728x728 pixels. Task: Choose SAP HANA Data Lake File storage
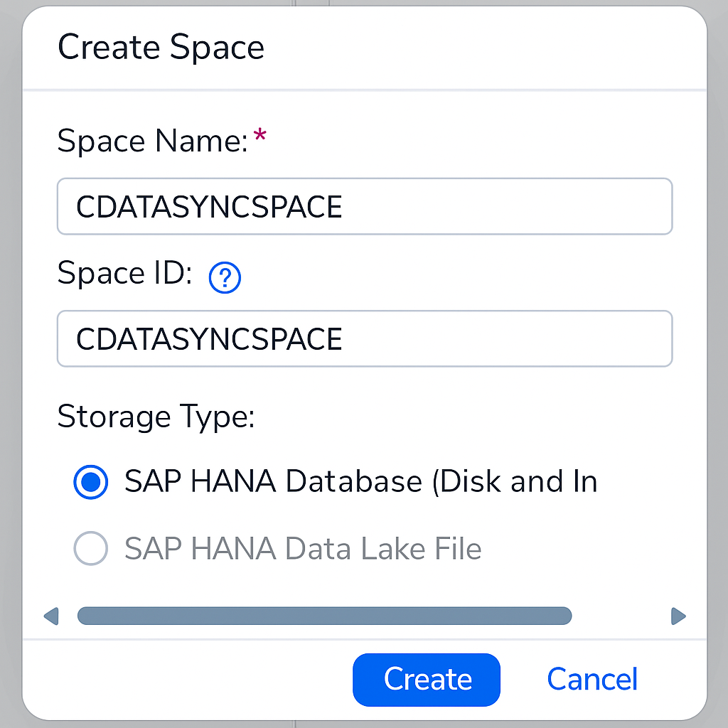pyautogui.click(x=90, y=548)
